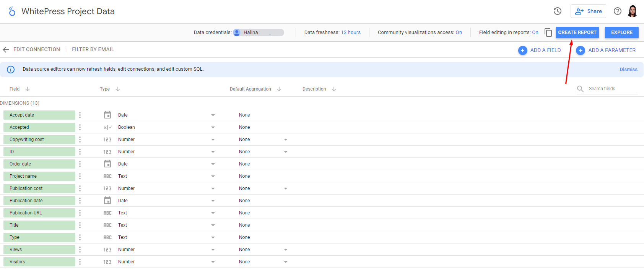Image resolution: width=644 pixels, height=279 pixels.
Task: Click the calendar icon for Accept date
Action: (107, 115)
